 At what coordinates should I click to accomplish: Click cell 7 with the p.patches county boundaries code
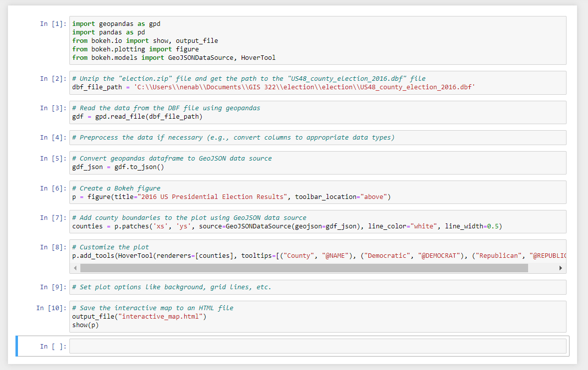tap(317, 222)
